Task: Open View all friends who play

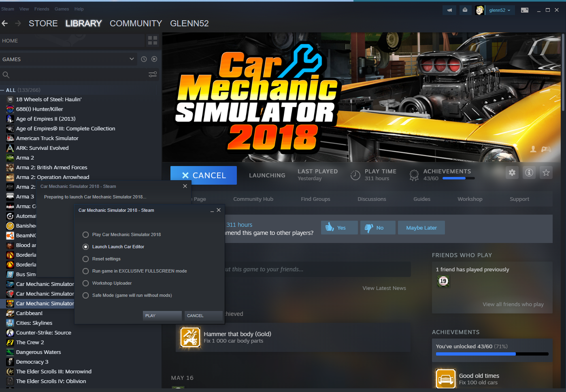Action: pos(513,305)
